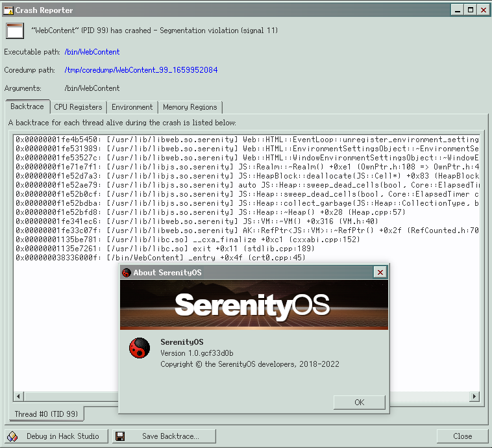The height and width of the screenshot is (448, 492).
Task: Click the auto JS::Heap::sweep_dead_cells line
Action: click(247, 185)
